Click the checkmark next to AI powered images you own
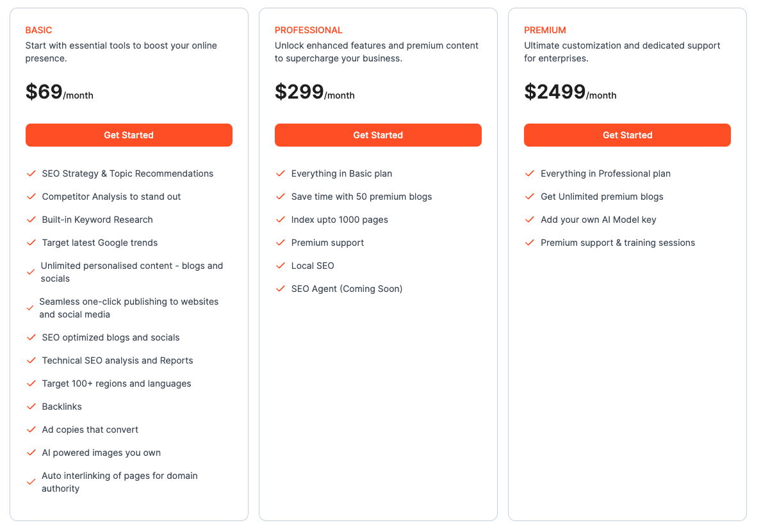The height and width of the screenshot is (532, 761). 31,453
